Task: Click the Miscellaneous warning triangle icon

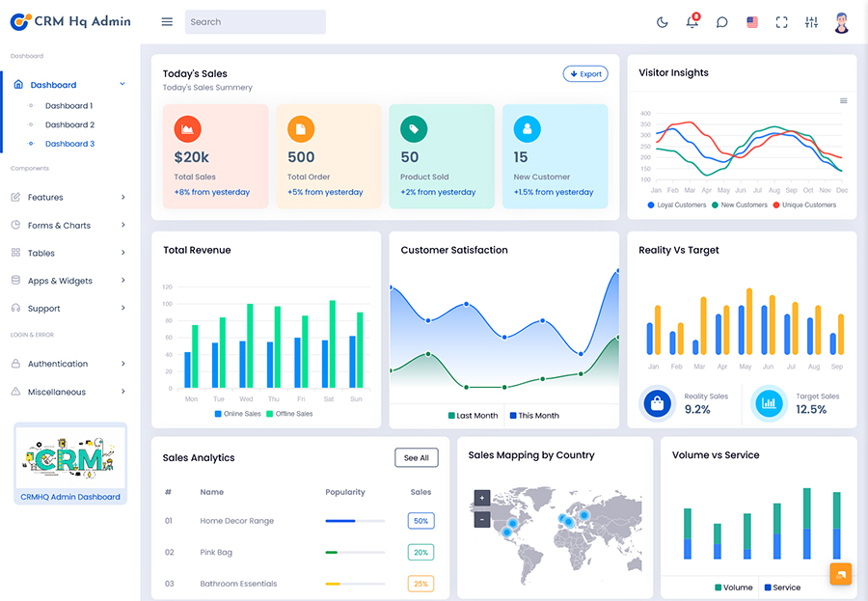Action: pos(15,391)
